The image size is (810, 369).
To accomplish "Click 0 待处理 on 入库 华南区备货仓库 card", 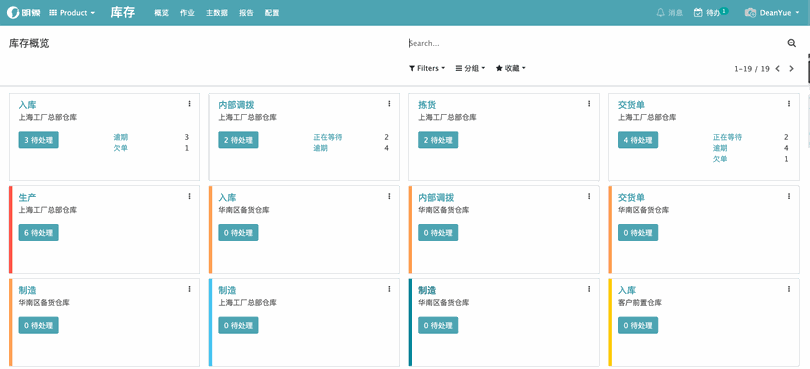I will point(238,233).
